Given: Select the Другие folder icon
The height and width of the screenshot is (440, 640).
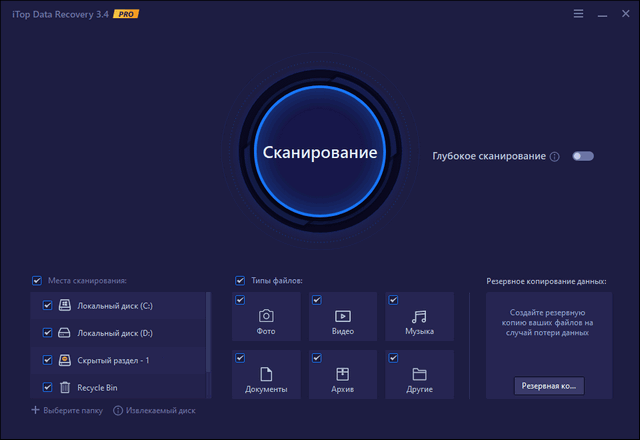Looking at the screenshot, I should (x=420, y=373).
